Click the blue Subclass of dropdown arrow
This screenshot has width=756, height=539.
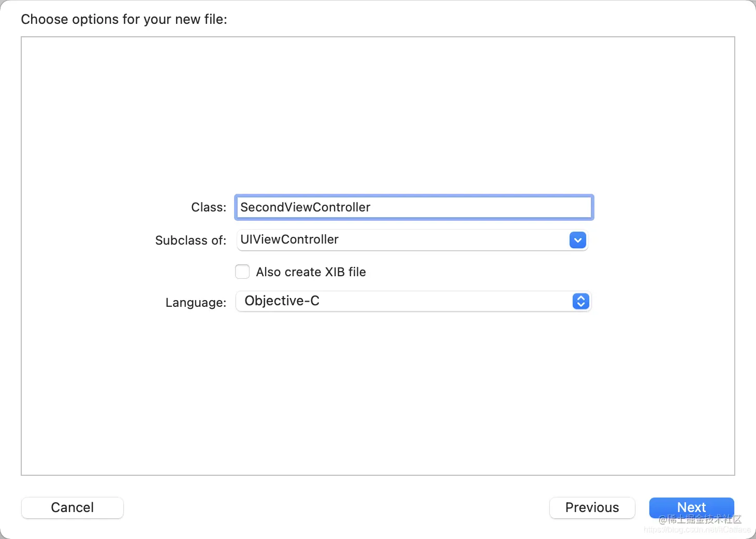click(x=577, y=240)
